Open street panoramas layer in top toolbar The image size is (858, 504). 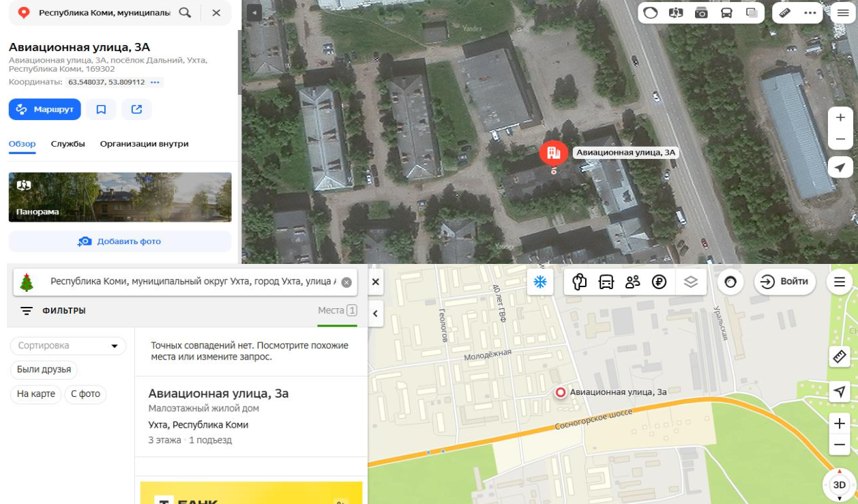(676, 13)
